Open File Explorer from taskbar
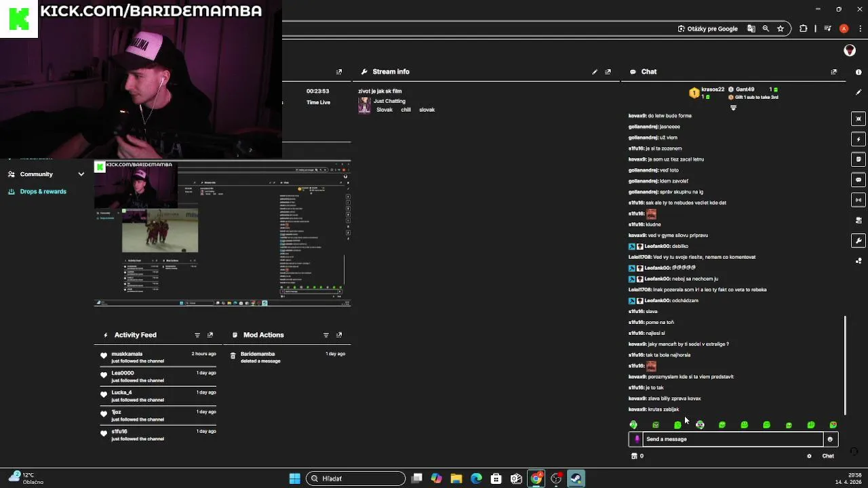 [456, 479]
